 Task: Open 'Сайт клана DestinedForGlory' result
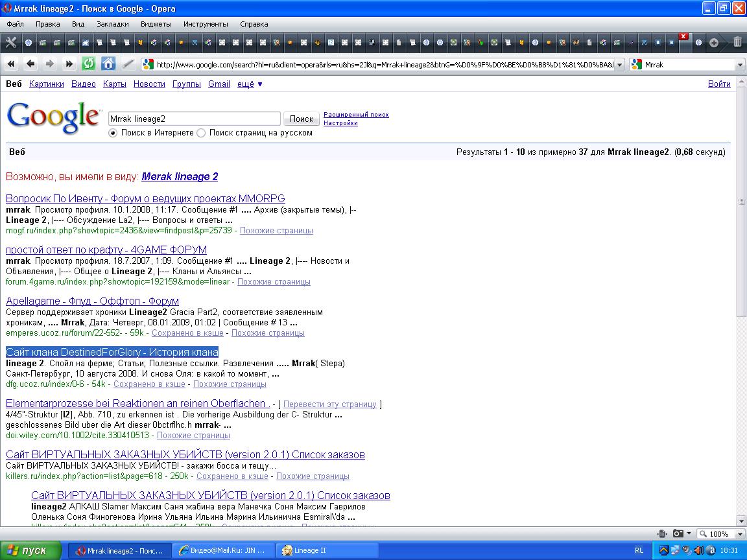(x=112, y=352)
